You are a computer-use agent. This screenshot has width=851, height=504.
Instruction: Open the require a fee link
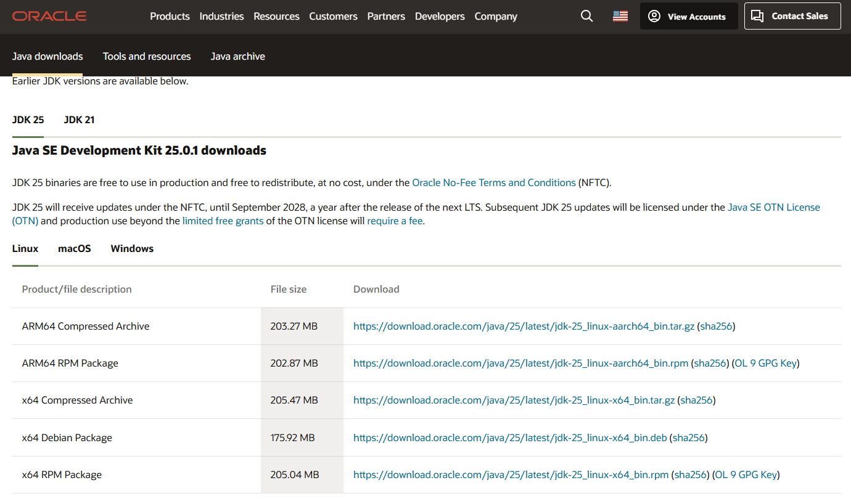click(x=395, y=221)
